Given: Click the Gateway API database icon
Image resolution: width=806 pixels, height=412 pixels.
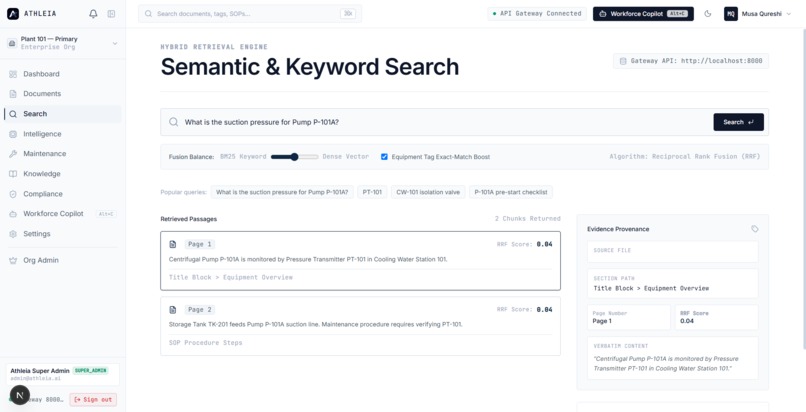Looking at the screenshot, I should tap(623, 61).
